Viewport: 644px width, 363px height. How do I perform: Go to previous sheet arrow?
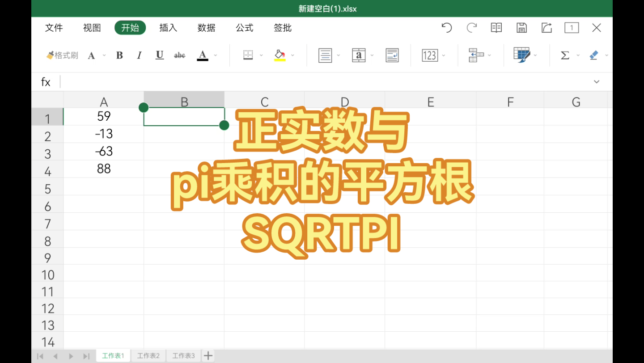[x=55, y=356]
